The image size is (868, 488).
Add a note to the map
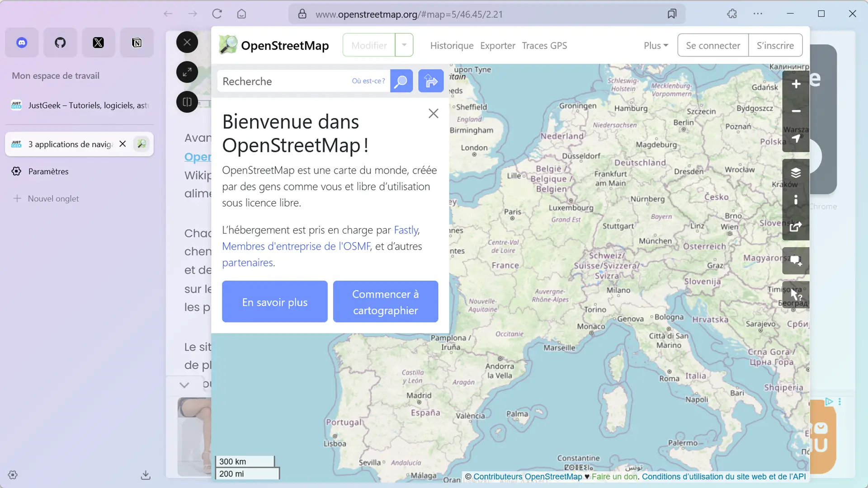point(796,261)
